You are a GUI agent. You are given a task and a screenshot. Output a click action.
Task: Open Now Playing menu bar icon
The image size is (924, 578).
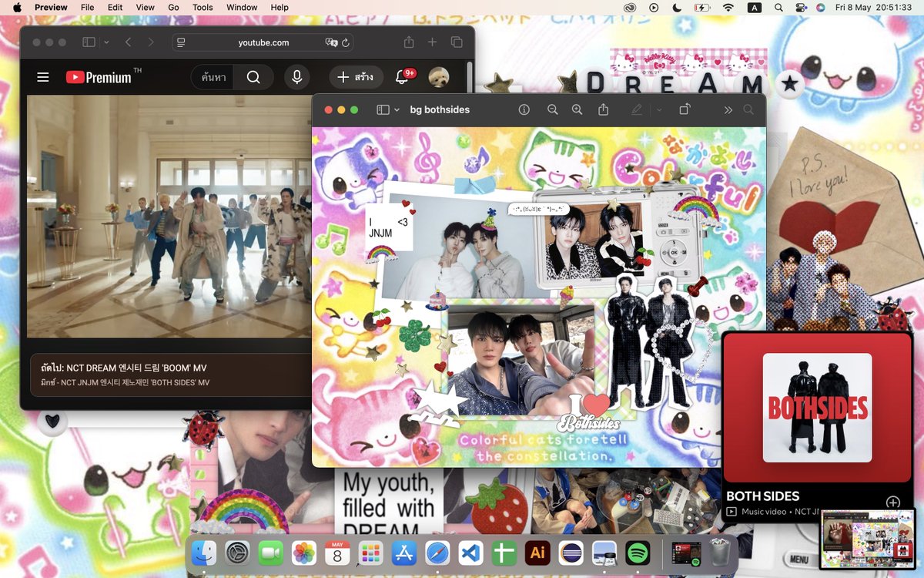(654, 7)
